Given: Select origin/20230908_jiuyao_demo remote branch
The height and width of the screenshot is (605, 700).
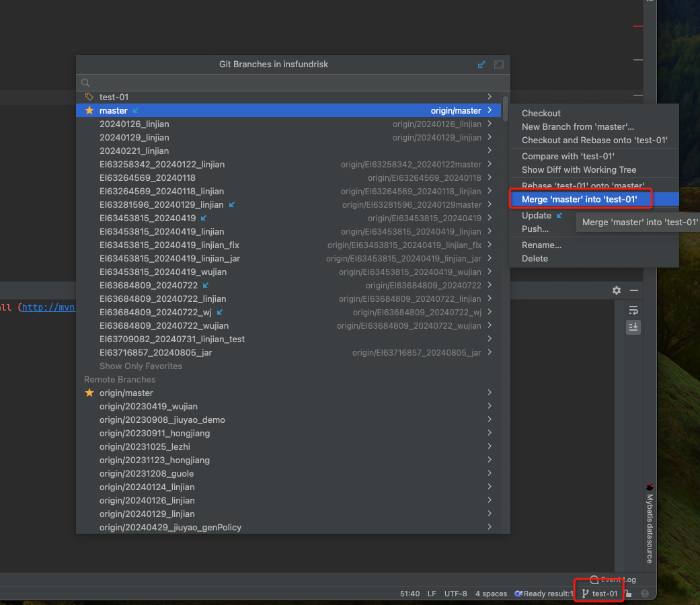Looking at the screenshot, I should pyautogui.click(x=288, y=419).
